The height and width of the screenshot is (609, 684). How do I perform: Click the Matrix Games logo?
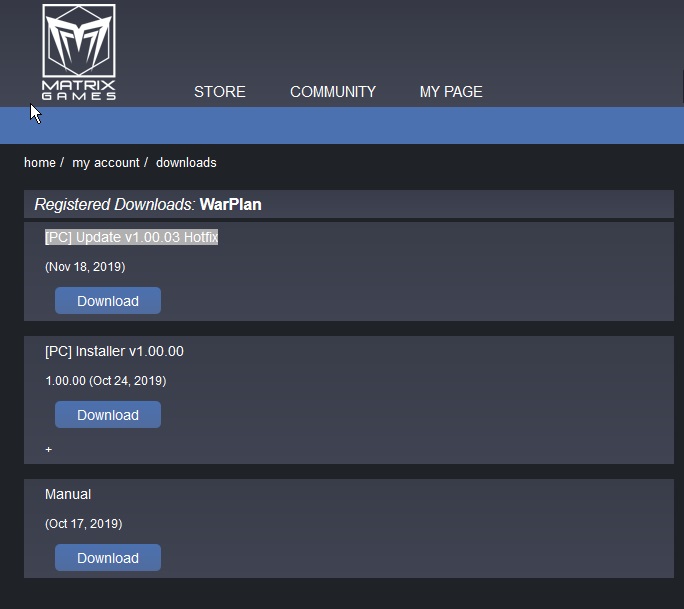pyautogui.click(x=79, y=52)
